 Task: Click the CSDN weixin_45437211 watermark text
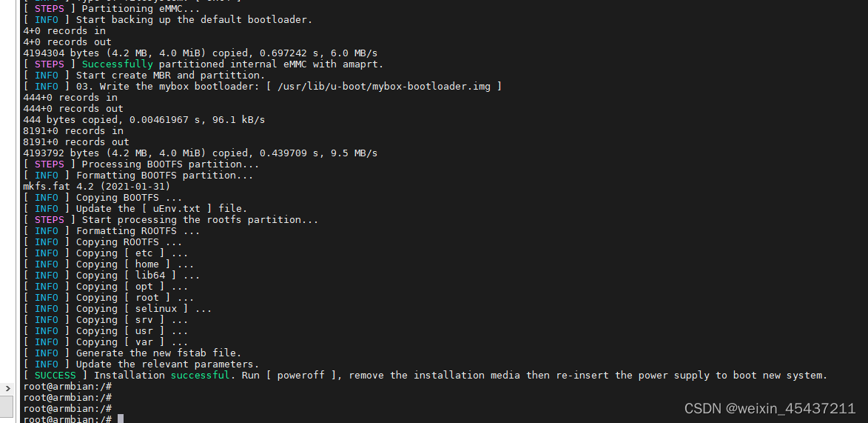click(770, 408)
